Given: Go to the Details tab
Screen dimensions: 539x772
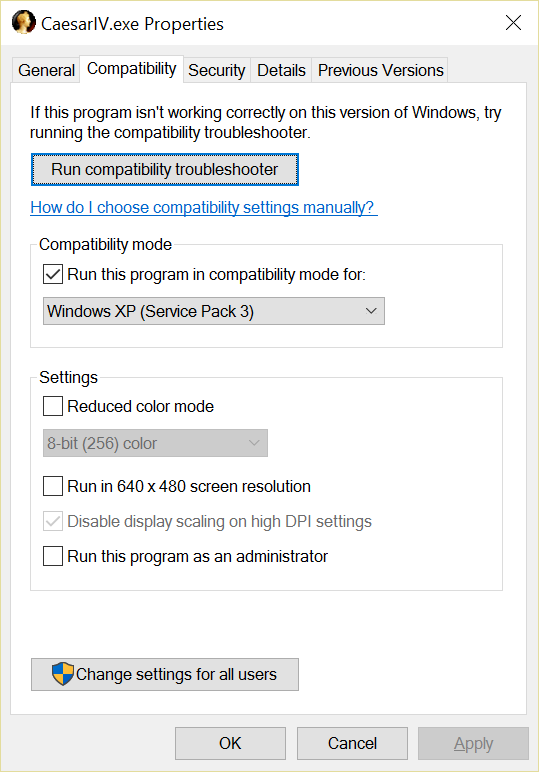Looking at the screenshot, I should 281,70.
